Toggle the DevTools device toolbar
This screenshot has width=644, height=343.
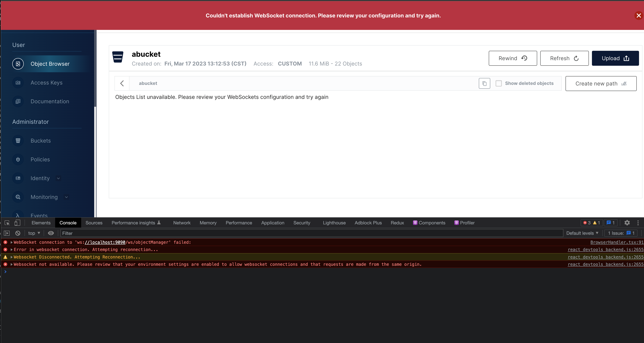(17, 223)
